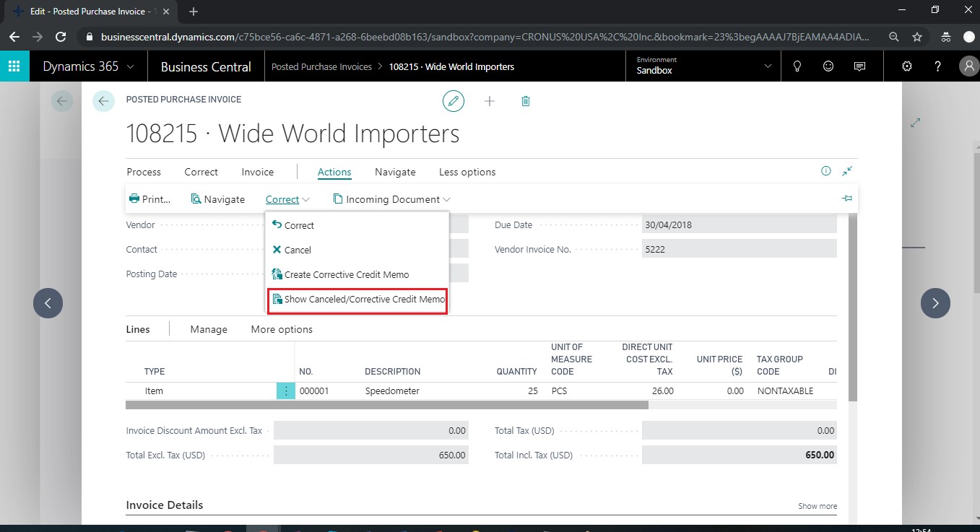The image size is (980, 532).
Task: Click the vertical page scrollbar
Action: (853, 307)
